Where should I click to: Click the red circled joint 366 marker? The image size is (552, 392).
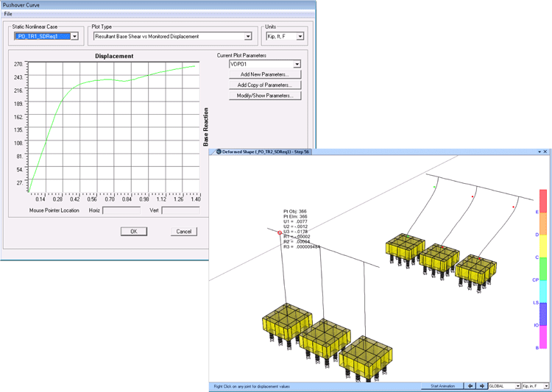pos(280,232)
